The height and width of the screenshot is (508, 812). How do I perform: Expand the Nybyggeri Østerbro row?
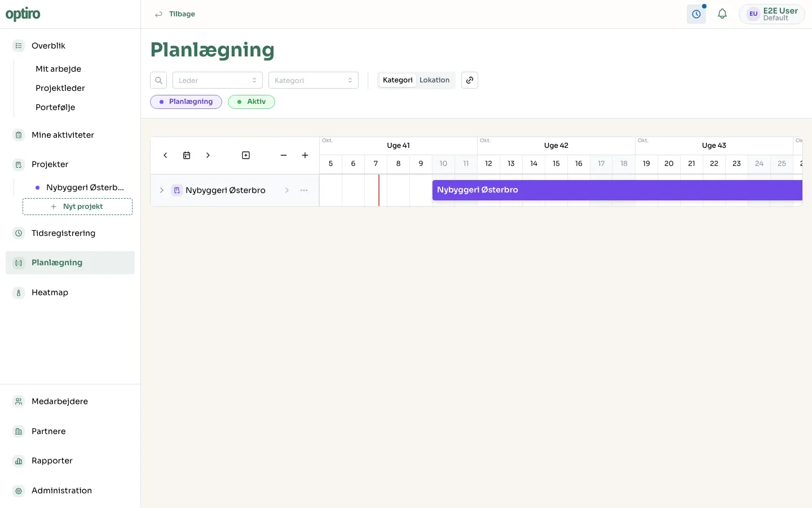point(161,190)
